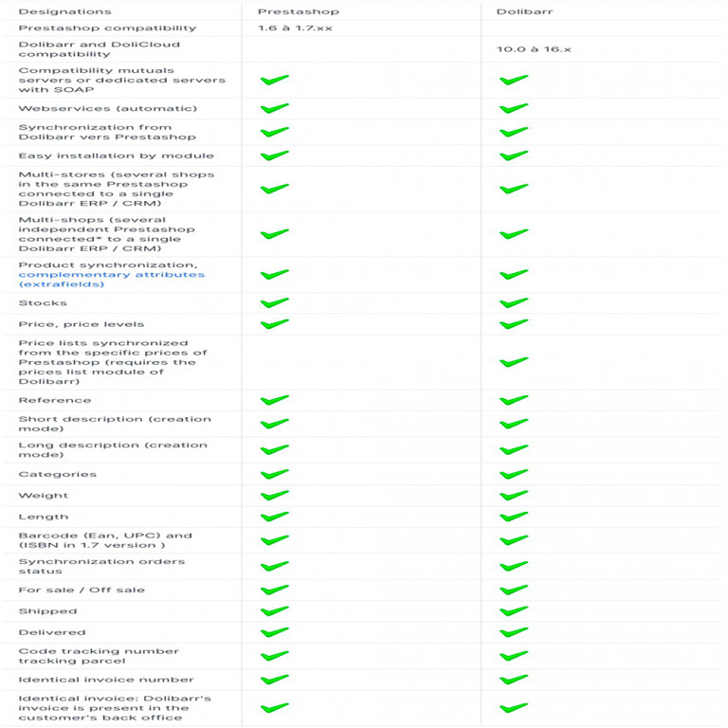The height and width of the screenshot is (728, 728).
Task: Click the Synchronization orders status label
Action: [x=101, y=566]
